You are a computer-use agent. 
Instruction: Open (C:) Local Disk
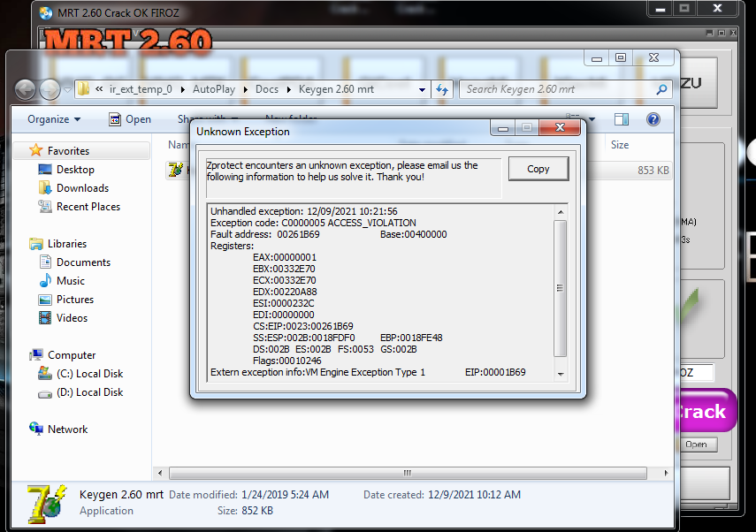(89, 374)
